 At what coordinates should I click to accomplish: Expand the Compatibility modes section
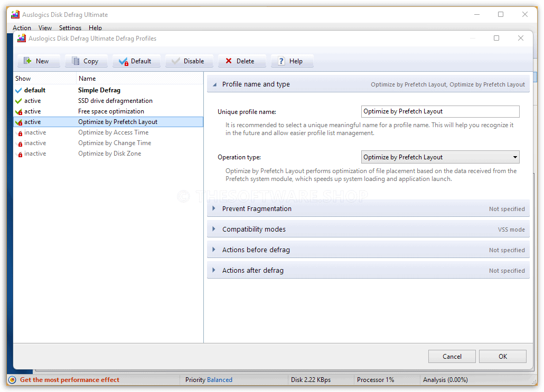tap(368, 229)
